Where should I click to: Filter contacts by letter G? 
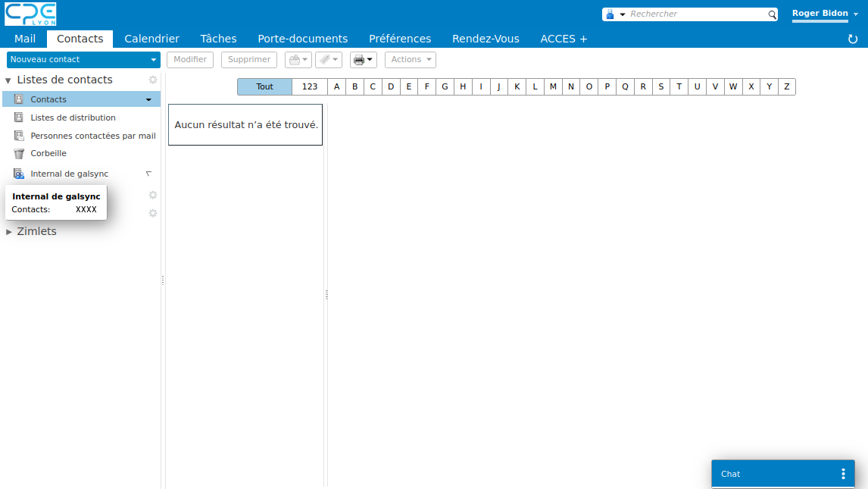click(445, 87)
